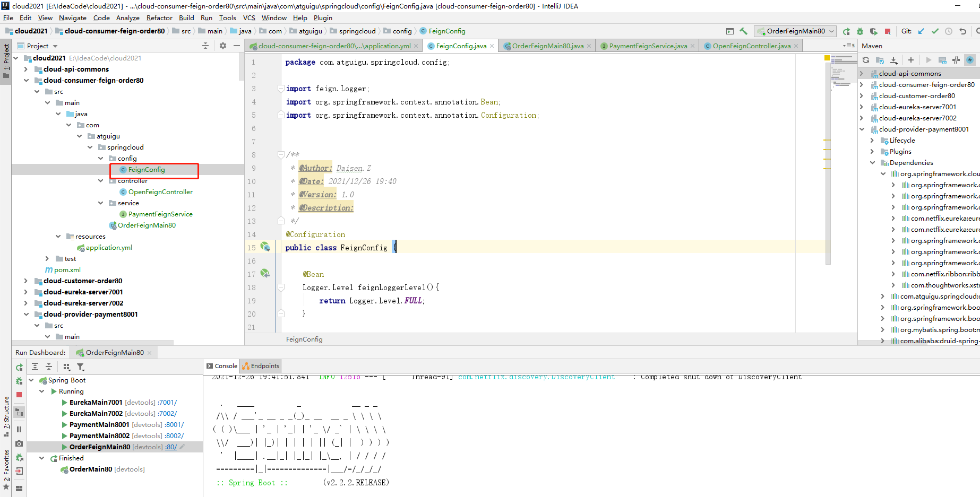Click the Spring bean gutter icon on line 17
Screen dimensions: 980x497
pos(265,274)
